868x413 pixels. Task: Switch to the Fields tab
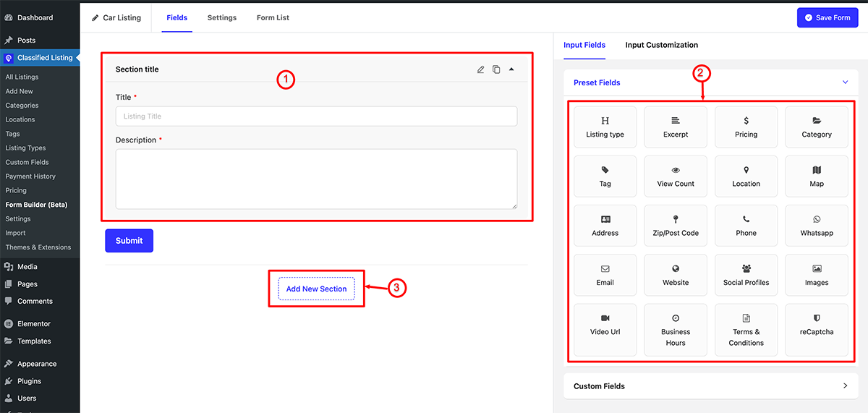click(x=176, y=17)
